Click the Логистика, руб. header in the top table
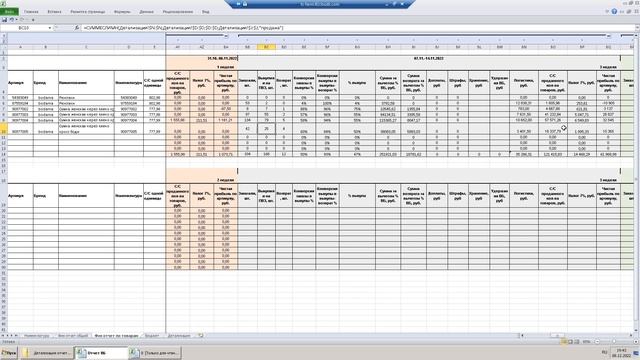 pyautogui.click(x=524, y=82)
